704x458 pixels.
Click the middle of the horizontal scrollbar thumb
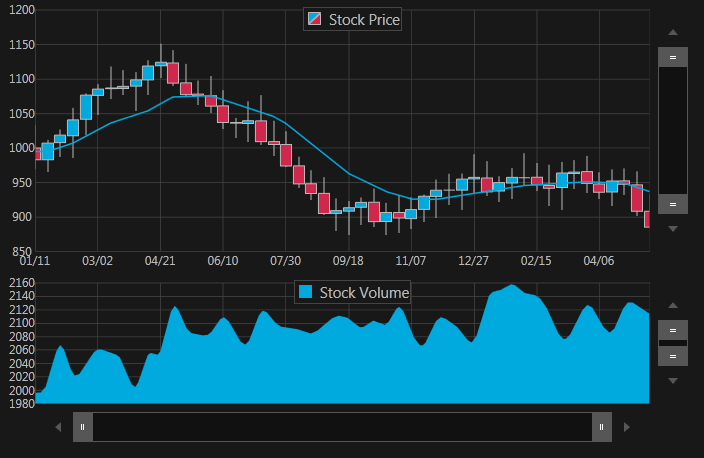tap(342, 427)
